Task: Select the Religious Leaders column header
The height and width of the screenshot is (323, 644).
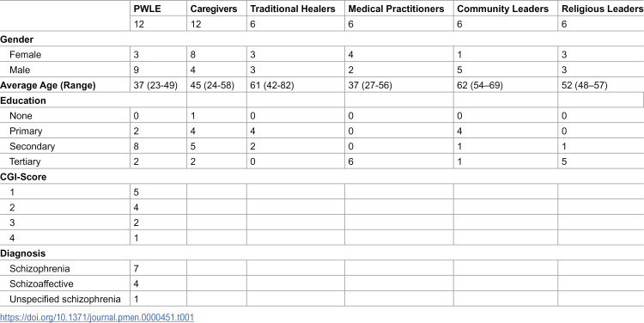Action: (x=602, y=9)
